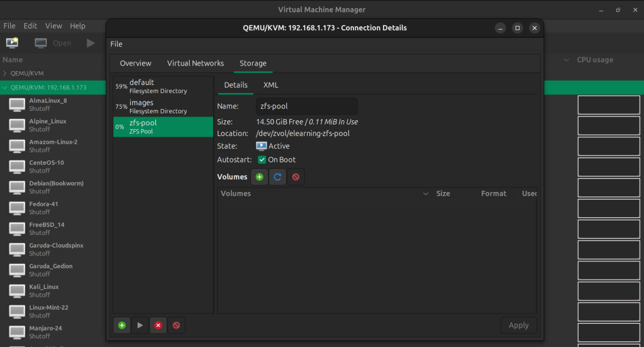Select the CenteOS-10 VM icon
This screenshot has height=347, width=644.
tap(17, 167)
